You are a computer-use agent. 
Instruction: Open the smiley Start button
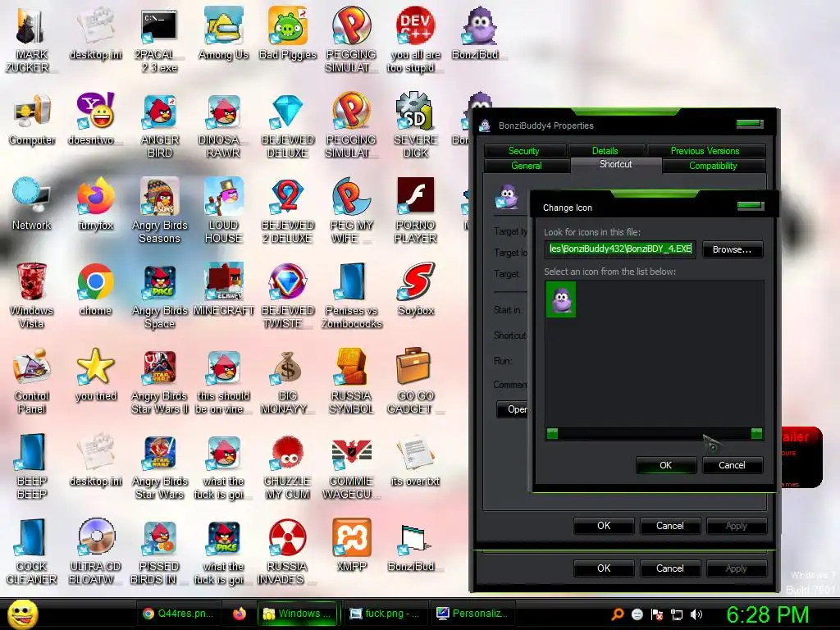click(x=23, y=614)
